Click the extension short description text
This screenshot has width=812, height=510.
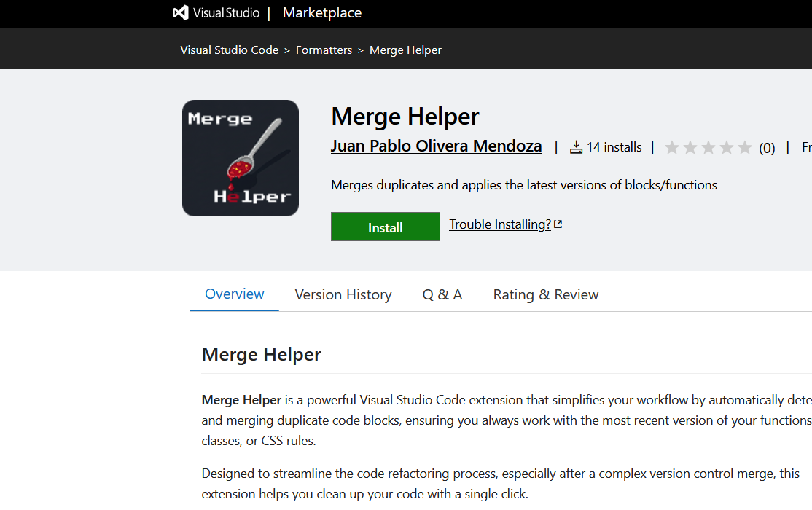524,185
